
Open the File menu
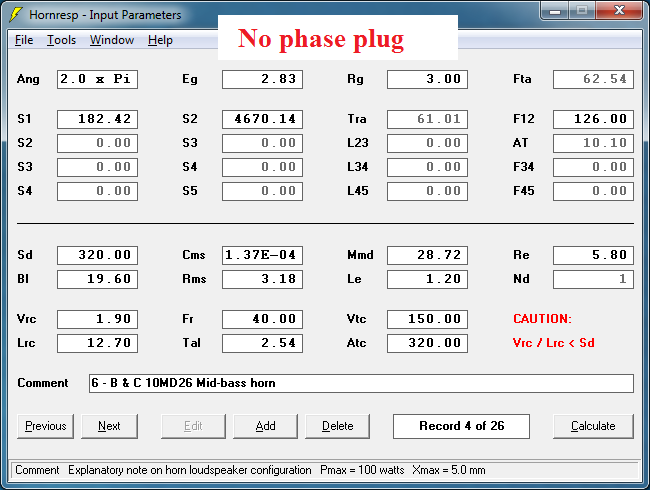click(x=24, y=40)
